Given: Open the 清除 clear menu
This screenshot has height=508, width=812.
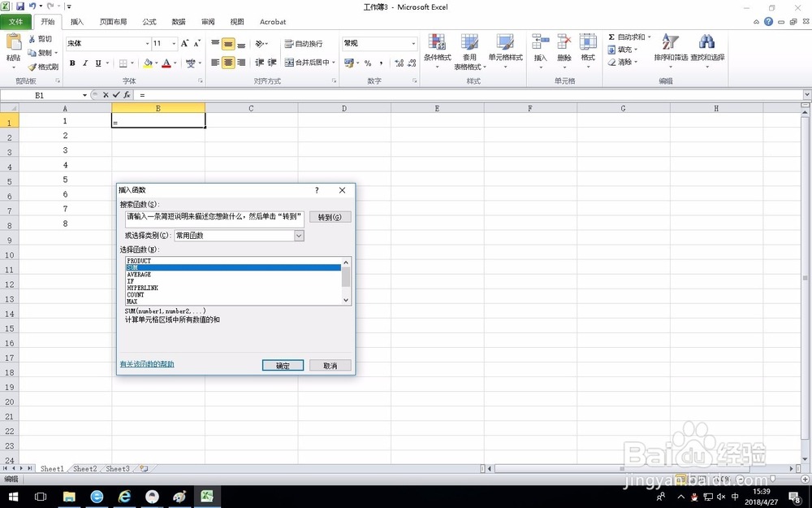Looking at the screenshot, I should click(x=623, y=63).
